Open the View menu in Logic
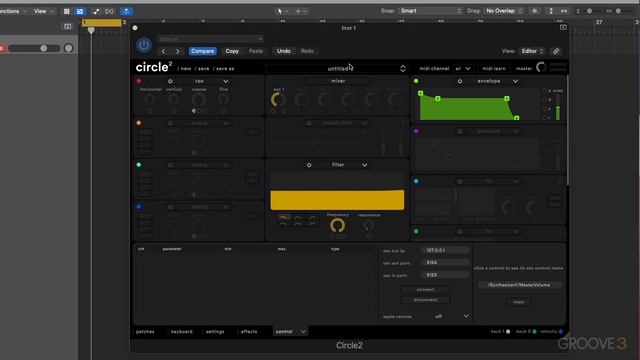The height and width of the screenshot is (360, 640). click(43, 11)
